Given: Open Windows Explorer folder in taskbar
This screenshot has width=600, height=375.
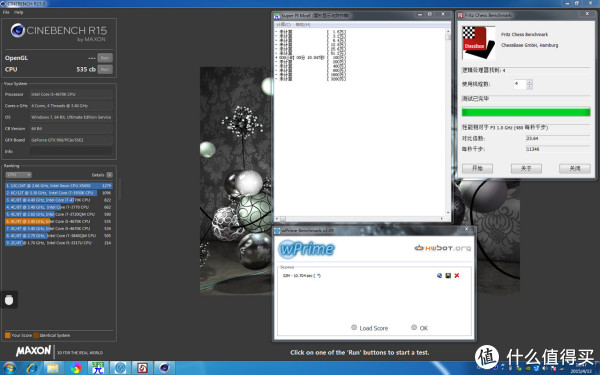Looking at the screenshot, I should click(x=53, y=368).
